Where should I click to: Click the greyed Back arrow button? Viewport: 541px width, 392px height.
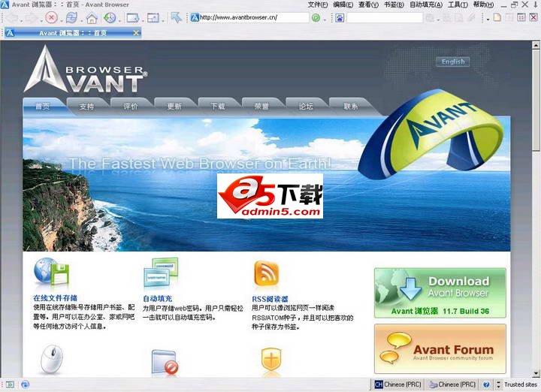12,17
